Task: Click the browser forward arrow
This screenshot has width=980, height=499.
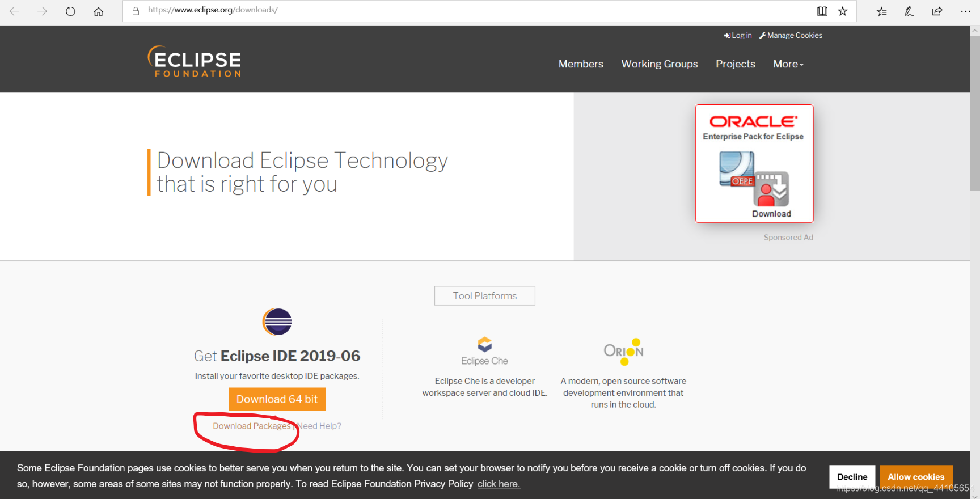Action: pyautogui.click(x=42, y=11)
